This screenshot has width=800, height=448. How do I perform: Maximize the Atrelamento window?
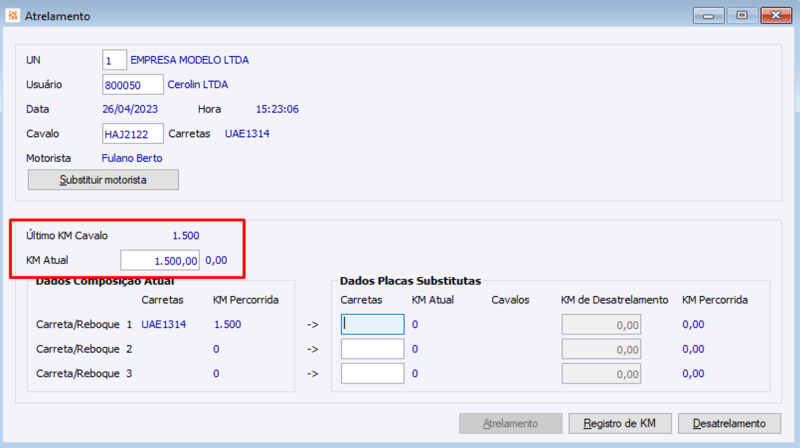tap(742, 15)
